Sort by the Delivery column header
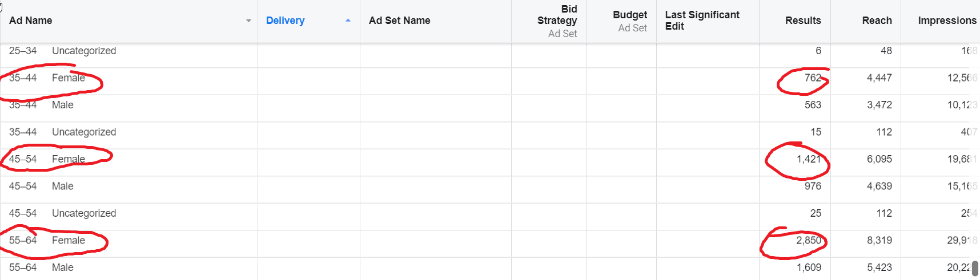This screenshot has width=980, height=280. (x=285, y=21)
